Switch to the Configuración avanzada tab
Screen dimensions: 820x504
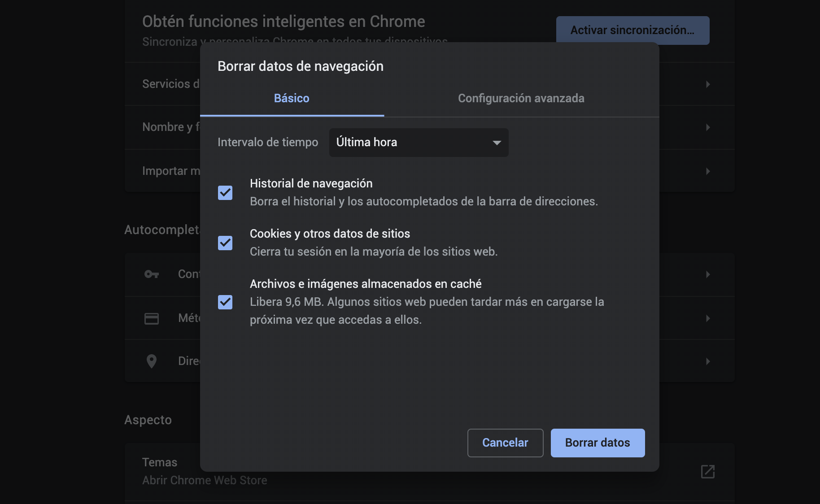coord(520,98)
